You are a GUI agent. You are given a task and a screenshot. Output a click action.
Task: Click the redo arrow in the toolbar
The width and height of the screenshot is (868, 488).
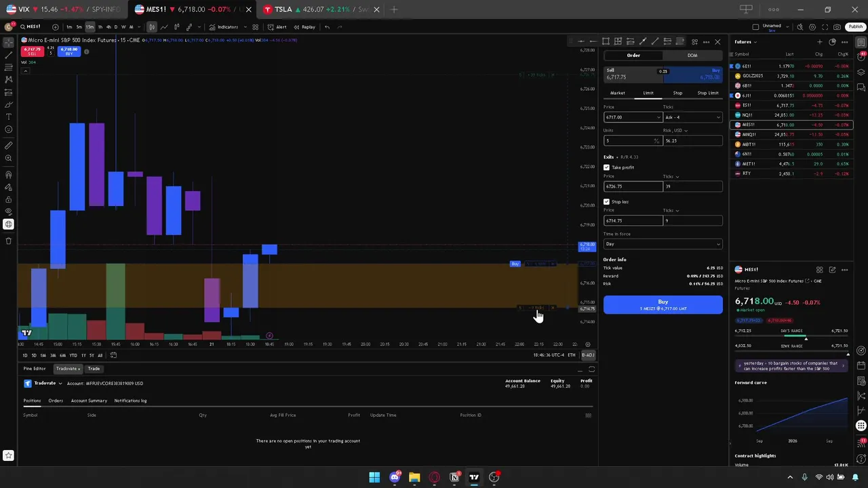coord(340,27)
